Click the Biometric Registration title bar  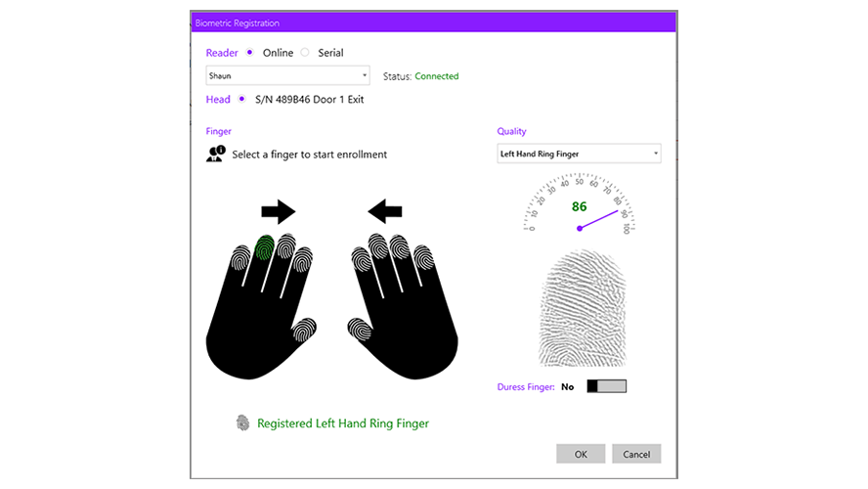pyautogui.click(x=433, y=22)
